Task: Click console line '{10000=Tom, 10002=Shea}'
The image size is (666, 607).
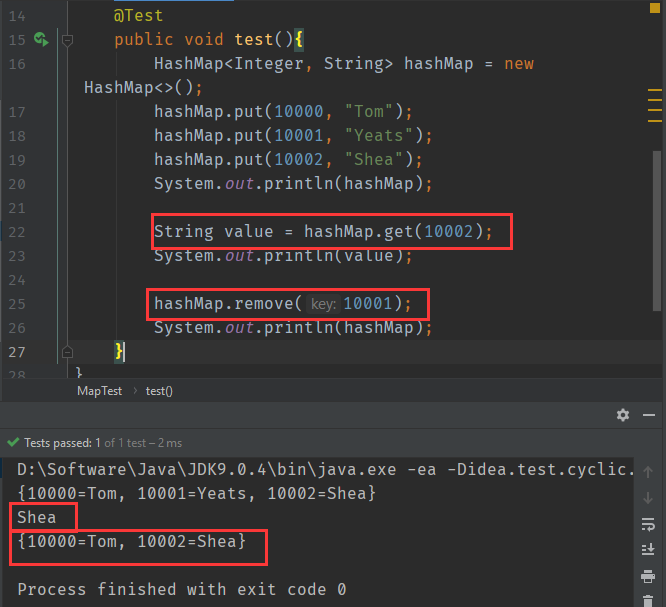Action: pos(132,542)
